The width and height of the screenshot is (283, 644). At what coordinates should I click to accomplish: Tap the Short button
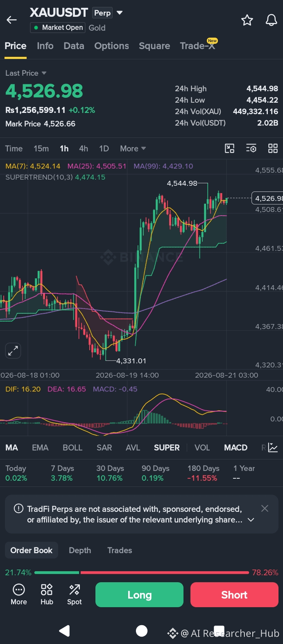(234, 595)
